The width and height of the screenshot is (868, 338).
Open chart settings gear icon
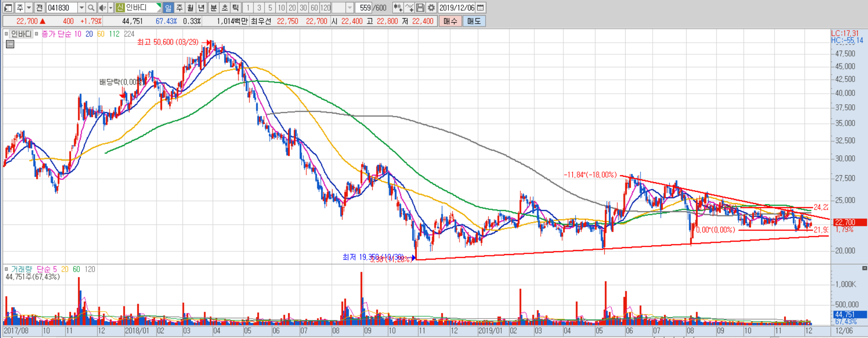coord(431,7)
